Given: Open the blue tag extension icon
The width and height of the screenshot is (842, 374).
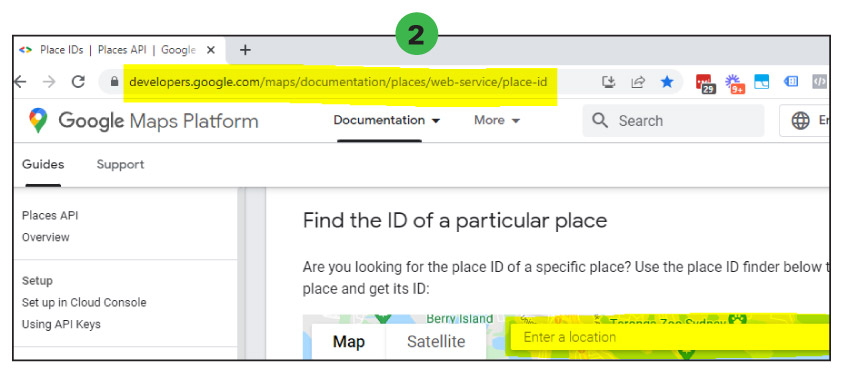Looking at the screenshot, I should [x=790, y=82].
